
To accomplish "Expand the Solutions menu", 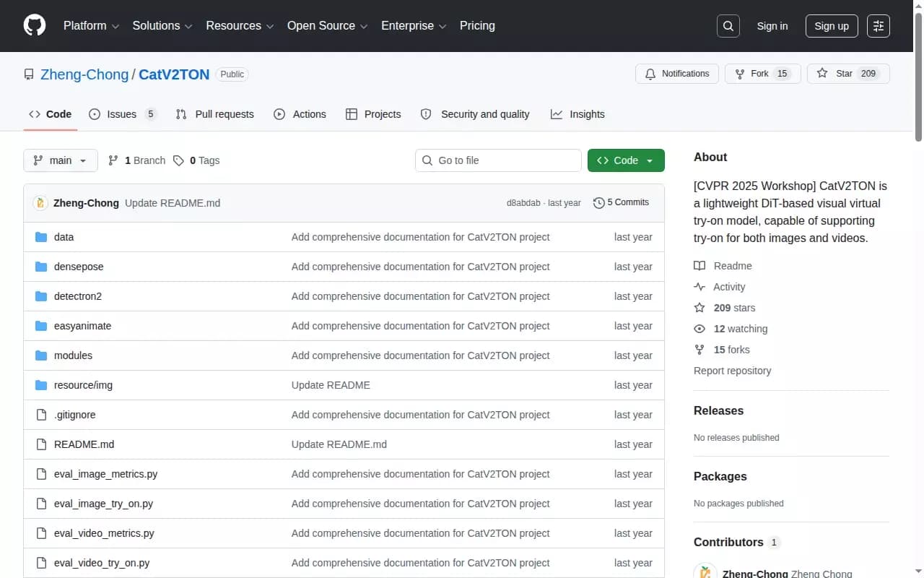I will pyautogui.click(x=162, y=26).
